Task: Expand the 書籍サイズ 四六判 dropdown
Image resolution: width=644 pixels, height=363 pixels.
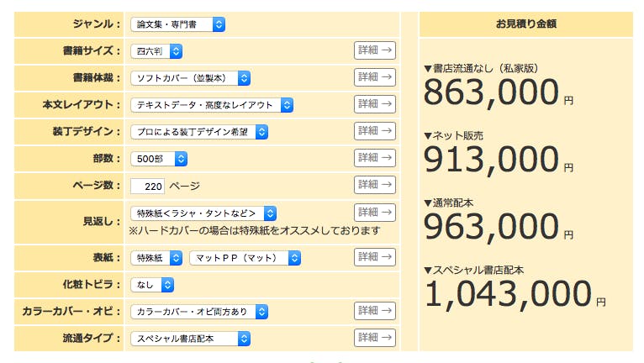Action: pyautogui.click(x=156, y=51)
